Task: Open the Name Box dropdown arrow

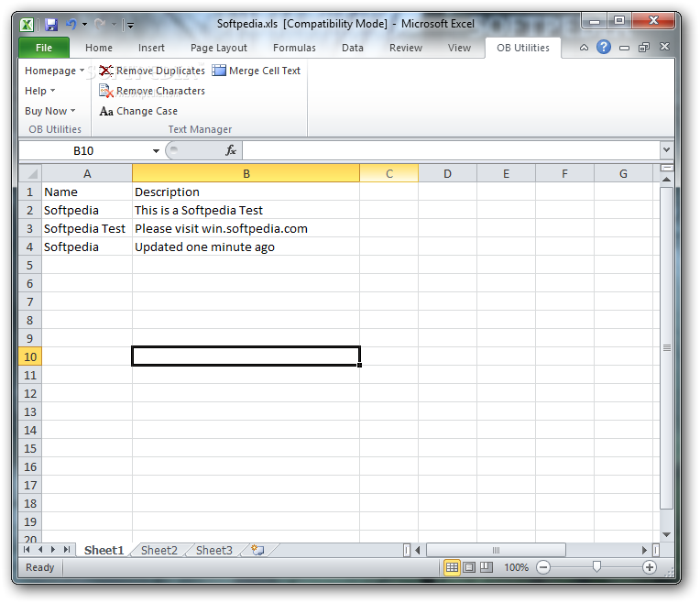Action: pos(156,151)
